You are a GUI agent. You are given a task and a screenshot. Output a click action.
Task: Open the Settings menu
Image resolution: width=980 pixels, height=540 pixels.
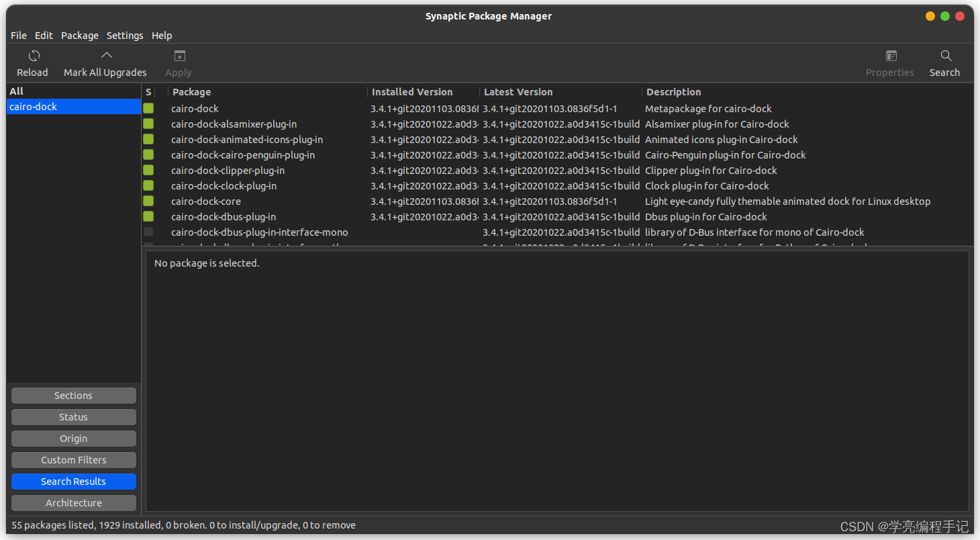[x=125, y=36]
